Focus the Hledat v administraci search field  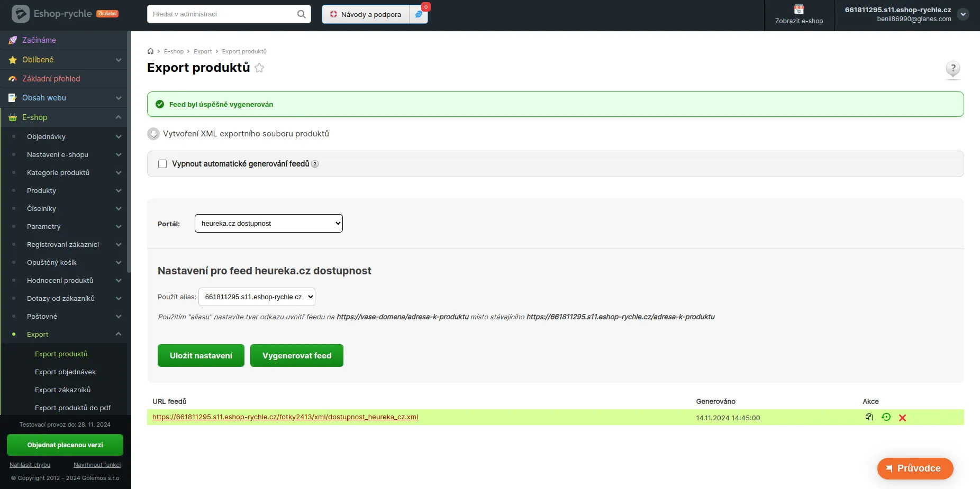click(222, 14)
